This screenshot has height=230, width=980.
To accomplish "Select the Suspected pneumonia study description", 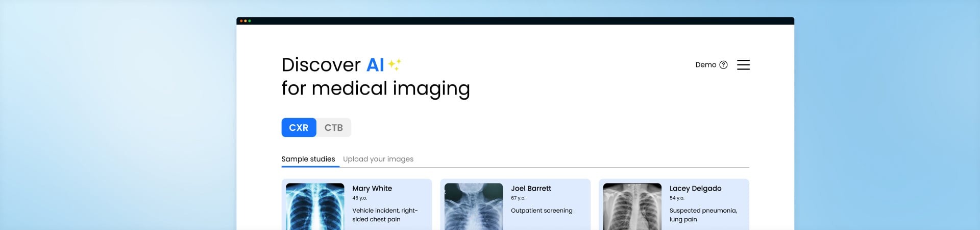I will coord(703,215).
